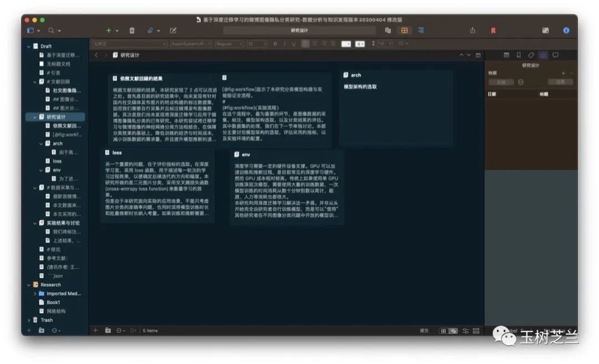599x364 pixels.
Task: Toggle italic formatting
Action: pyautogui.click(x=285, y=44)
